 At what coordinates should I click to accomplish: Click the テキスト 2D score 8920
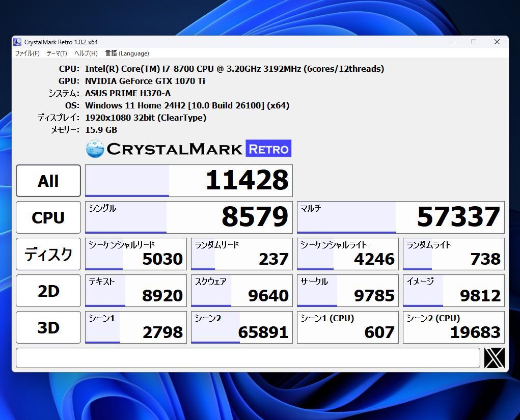pos(136,291)
